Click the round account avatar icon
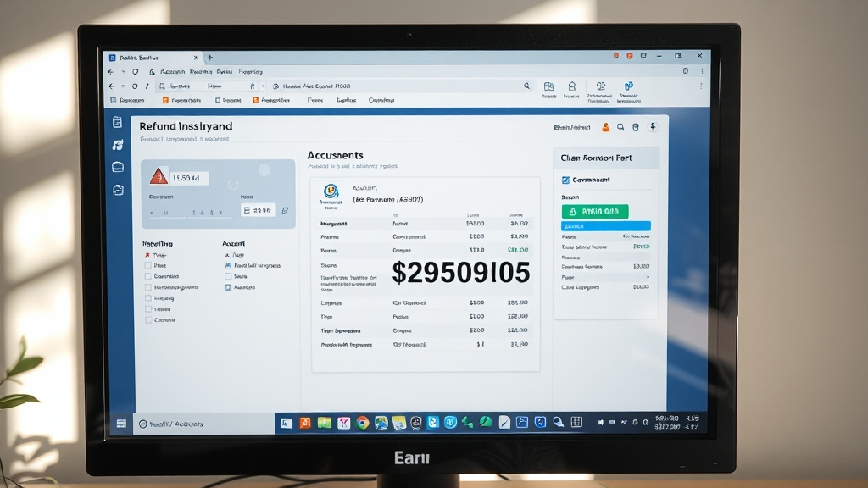868x488 pixels. tap(331, 191)
